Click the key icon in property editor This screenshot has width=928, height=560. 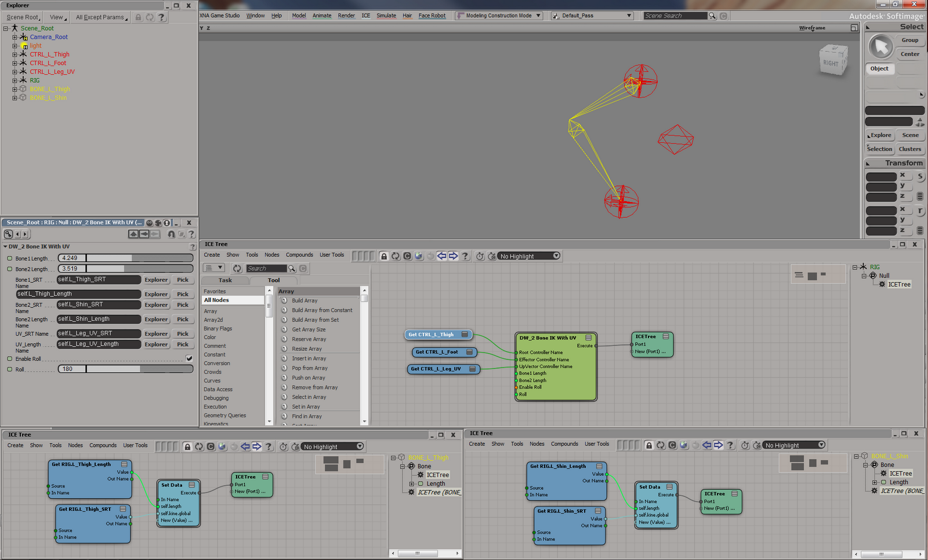coord(9,234)
